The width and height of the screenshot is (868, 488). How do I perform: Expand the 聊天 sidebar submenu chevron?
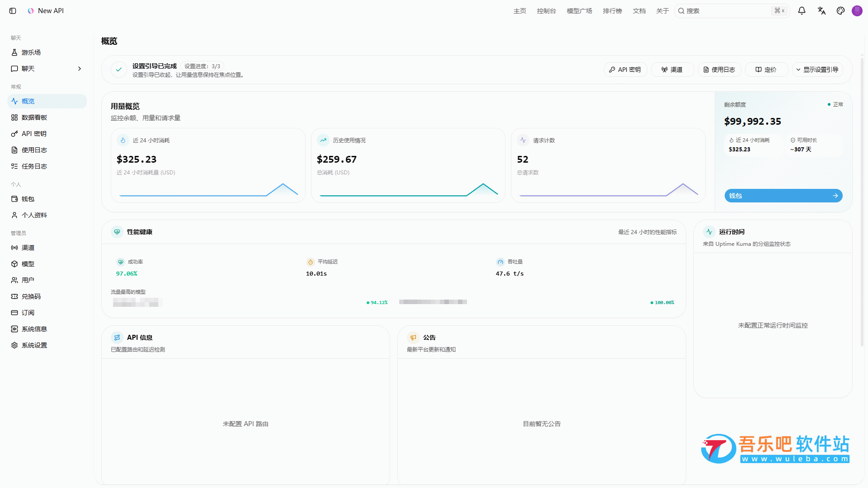[x=80, y=69]
